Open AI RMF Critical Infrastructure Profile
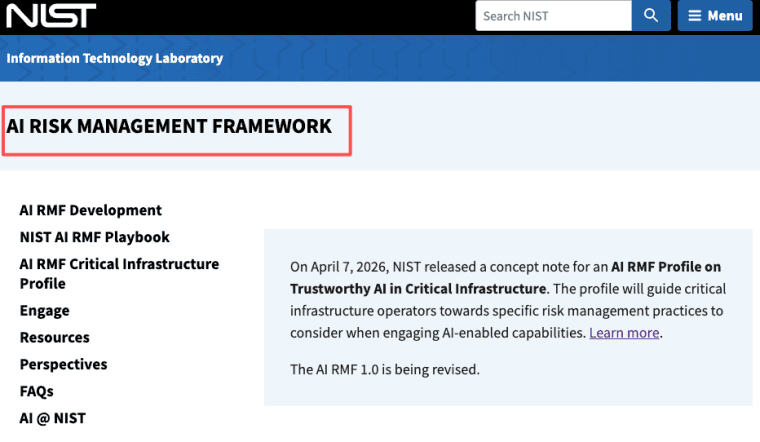760x442 pixels. point(119,274)
